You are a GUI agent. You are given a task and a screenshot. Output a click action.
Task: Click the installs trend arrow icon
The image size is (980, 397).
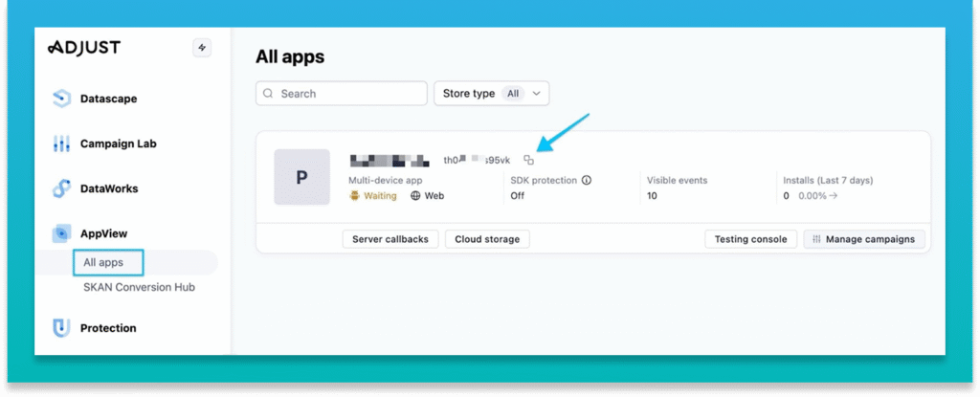(x=834, y=196)
